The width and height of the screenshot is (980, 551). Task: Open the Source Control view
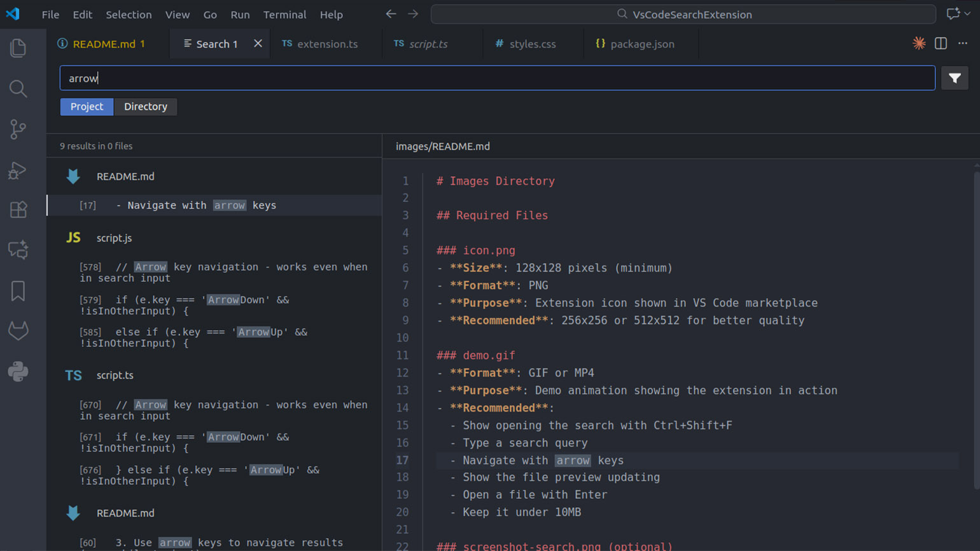click(18, 130)
